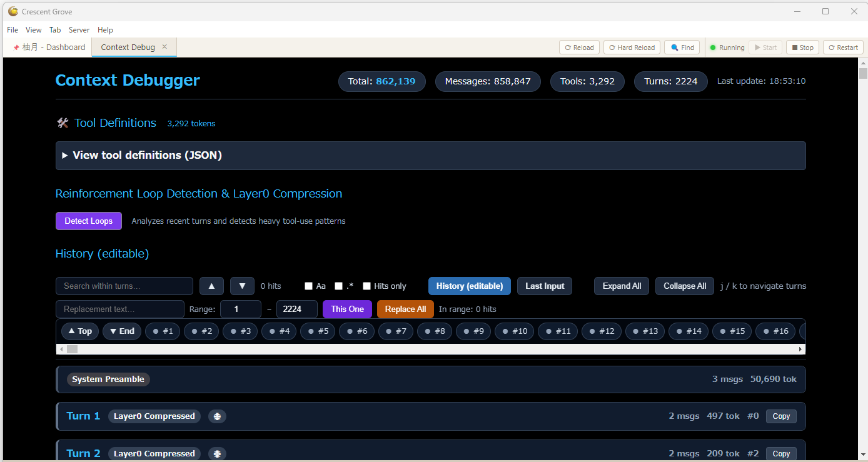Check the Hits only option
Screen dimensions: 868x462
pyautogui.click(x=366, y=286)
